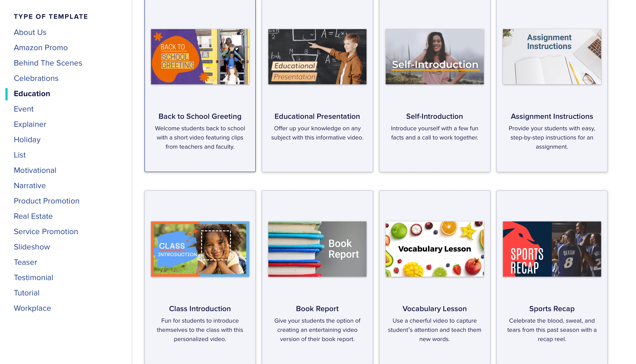Open the Workplace template category

coord(32,308)
